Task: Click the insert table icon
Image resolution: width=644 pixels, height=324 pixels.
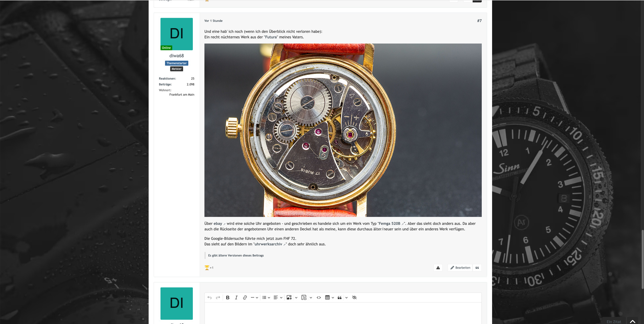Action: tap(327, 298)
